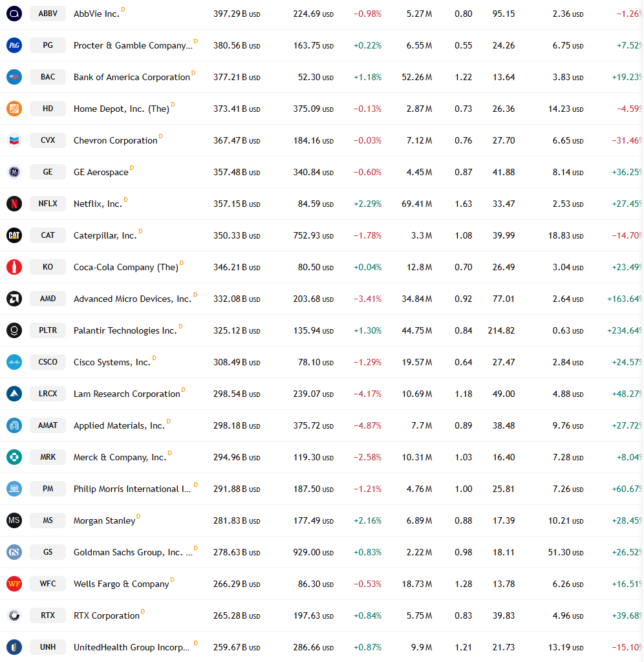Click the Goldman Sachs logo icon
The height and width of the screenshot is (662, 644).
(14, 552)
